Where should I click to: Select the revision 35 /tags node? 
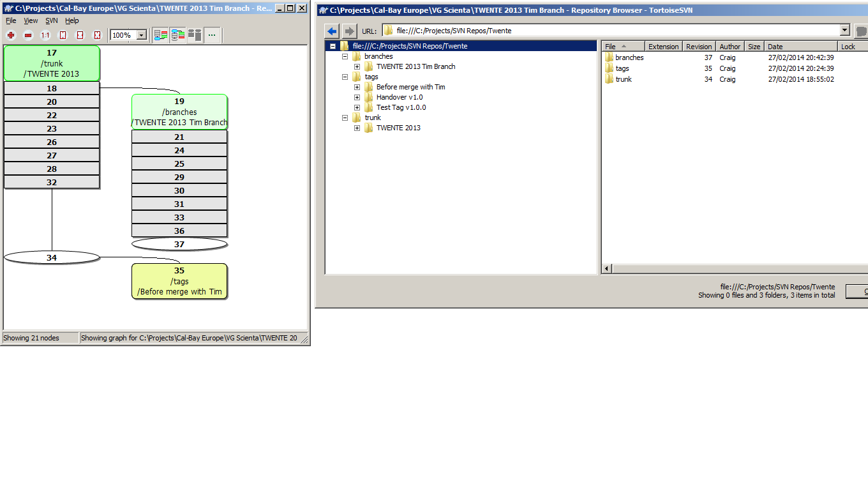(179, 281)
